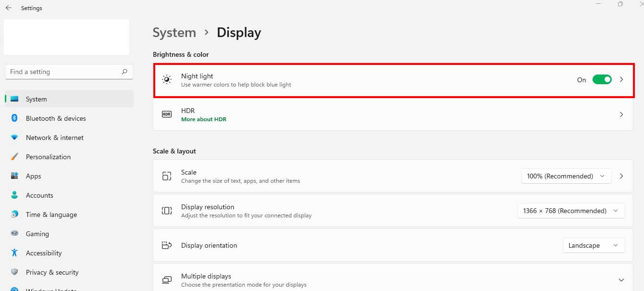Select Accounts in the sidebar
This screenshot has height=291, width=644.
(39, 195)
